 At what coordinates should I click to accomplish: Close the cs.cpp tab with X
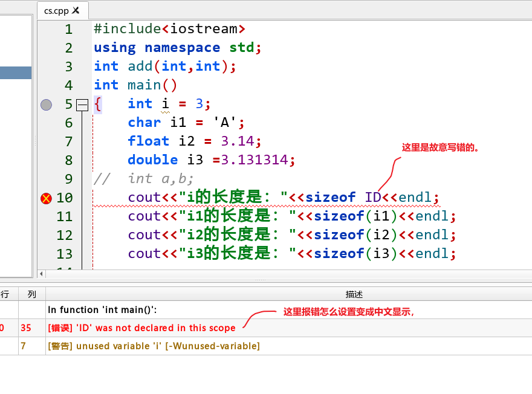click(76, 10)
